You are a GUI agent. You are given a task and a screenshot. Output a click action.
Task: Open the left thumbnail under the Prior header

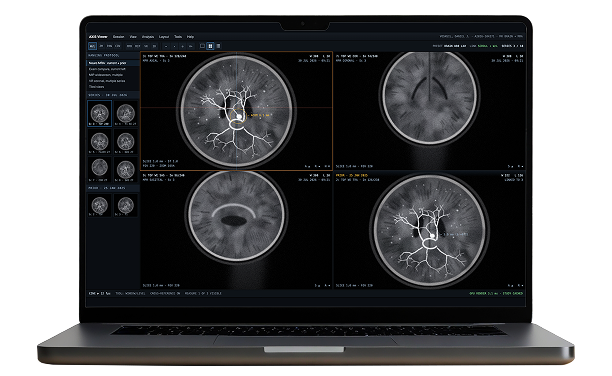click(100, 205)
